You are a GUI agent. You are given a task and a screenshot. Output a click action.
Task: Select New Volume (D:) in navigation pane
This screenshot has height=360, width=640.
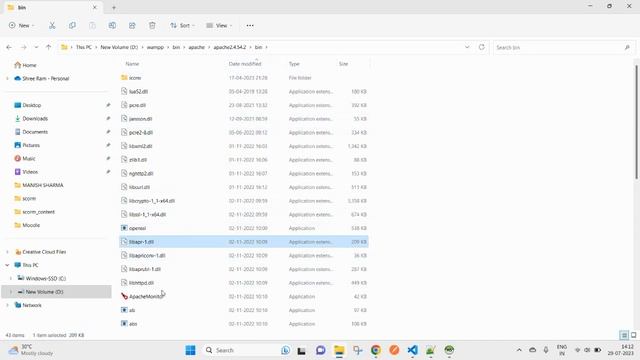[x=56, y=292]
